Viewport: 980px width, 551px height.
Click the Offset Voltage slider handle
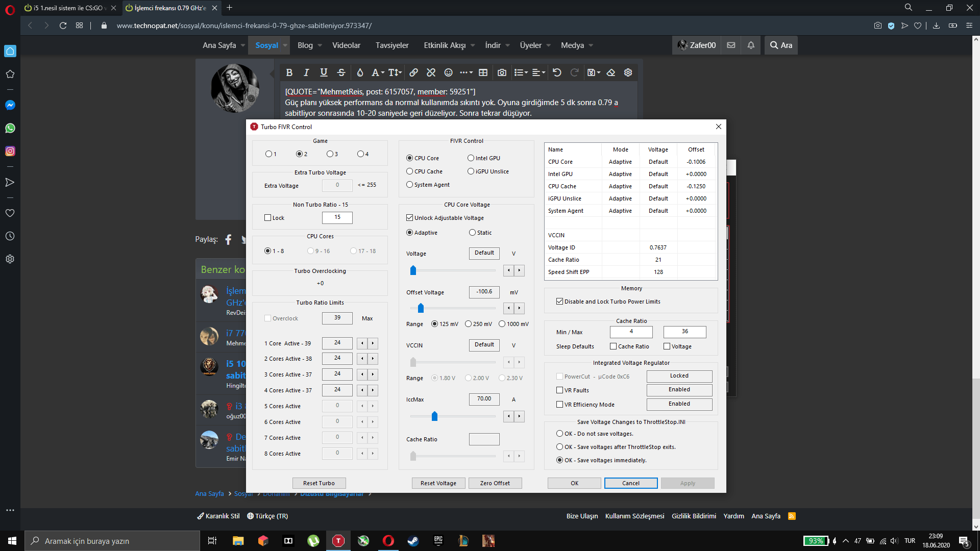421,308
